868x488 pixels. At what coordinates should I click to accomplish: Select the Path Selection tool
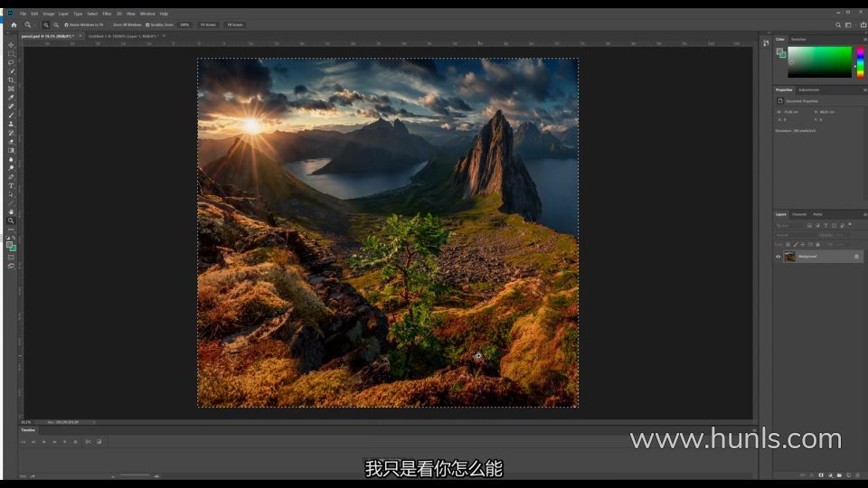(11, 195)
